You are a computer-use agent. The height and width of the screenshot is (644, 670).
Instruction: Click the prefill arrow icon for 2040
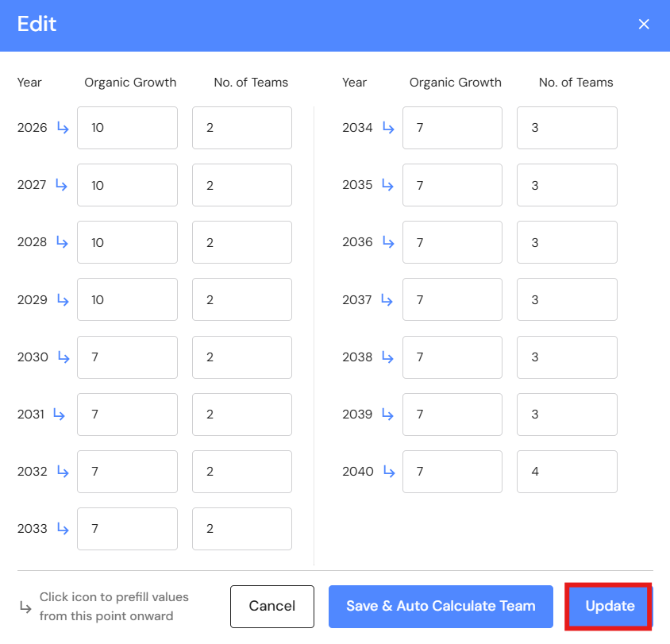(x=388, y=472)
